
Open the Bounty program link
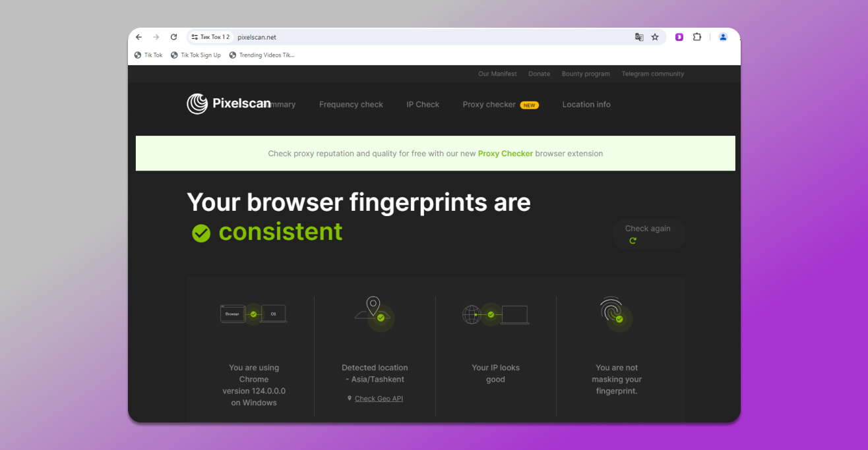(586, 74)
